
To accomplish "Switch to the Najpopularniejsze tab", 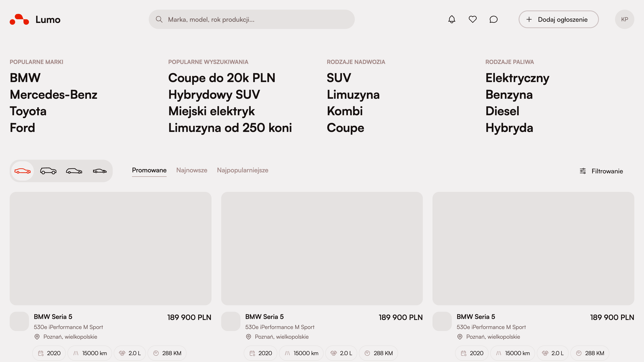I will (x=243, y=170).
